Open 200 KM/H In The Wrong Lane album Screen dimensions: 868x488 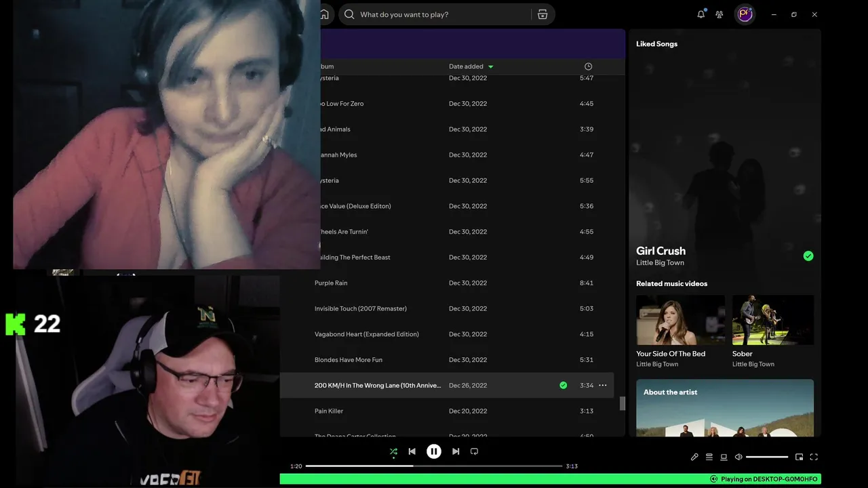click(x=378, y=385)
